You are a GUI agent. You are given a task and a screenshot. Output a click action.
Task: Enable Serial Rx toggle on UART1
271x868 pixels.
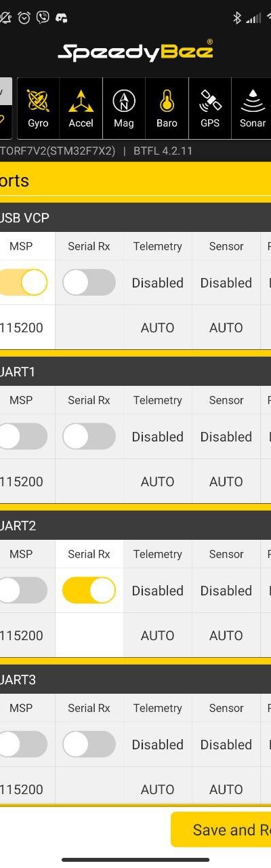89,436
